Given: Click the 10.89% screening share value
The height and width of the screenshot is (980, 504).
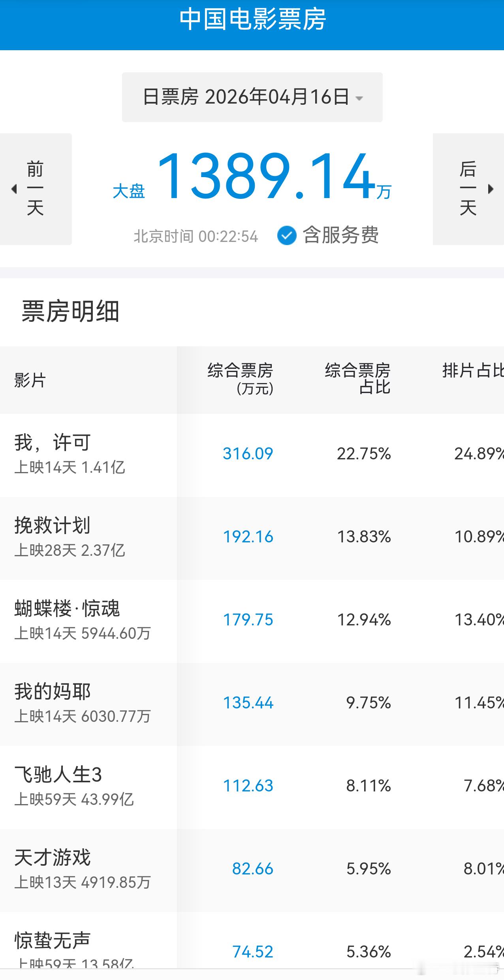Looking at the screenshot, I should click(x=479, y=537).
